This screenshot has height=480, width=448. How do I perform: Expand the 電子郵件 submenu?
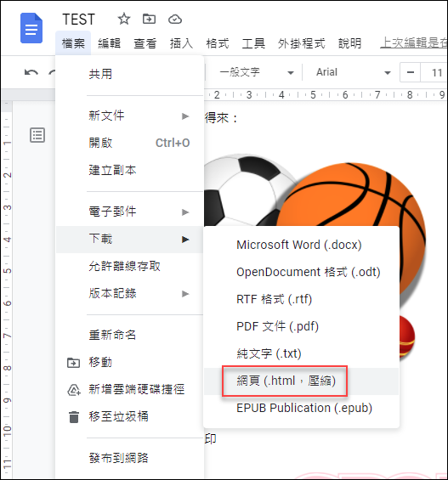point(130,212)
